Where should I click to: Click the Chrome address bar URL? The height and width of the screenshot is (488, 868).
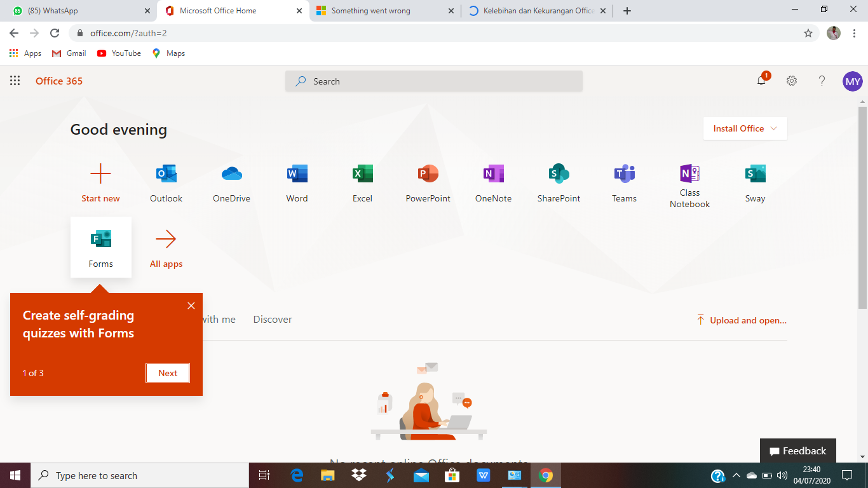point(128,33)
